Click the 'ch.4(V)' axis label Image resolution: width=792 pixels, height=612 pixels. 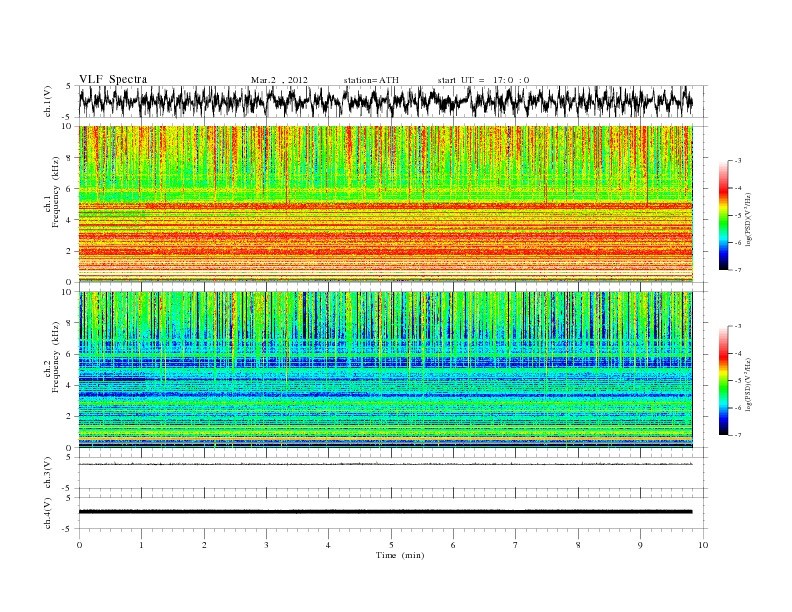[x=48, y=513]
